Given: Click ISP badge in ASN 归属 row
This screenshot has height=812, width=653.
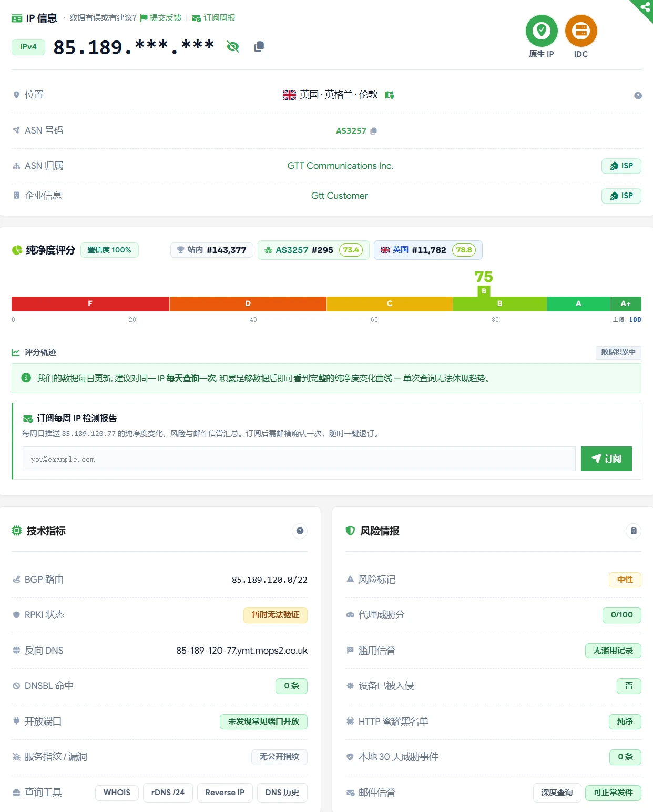Looking at the screenshot, I should point(621,166).
